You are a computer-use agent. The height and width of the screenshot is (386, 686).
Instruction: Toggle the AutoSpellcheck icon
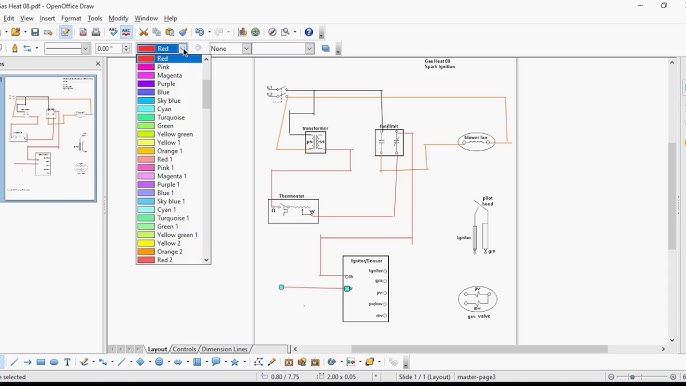(x=126, y=32)
